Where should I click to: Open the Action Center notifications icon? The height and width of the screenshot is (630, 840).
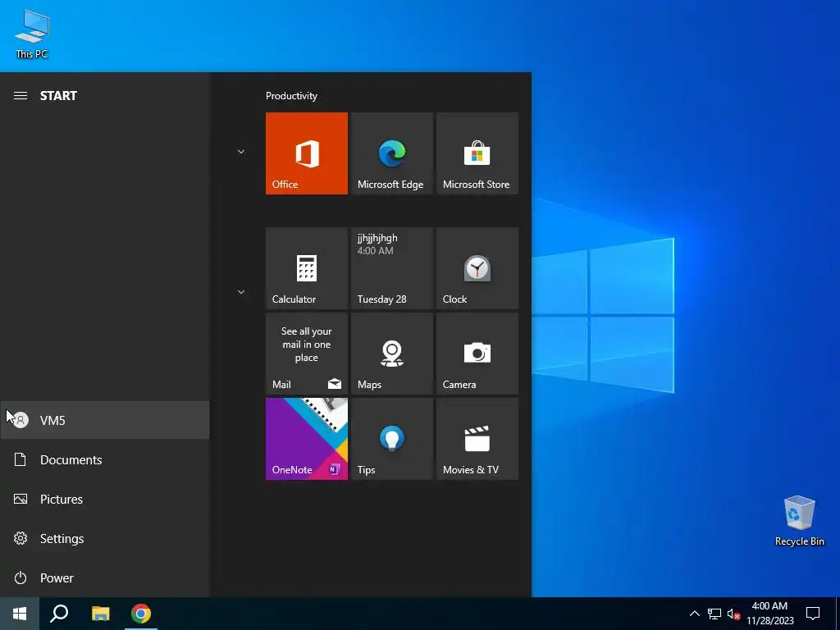point(813,614)
